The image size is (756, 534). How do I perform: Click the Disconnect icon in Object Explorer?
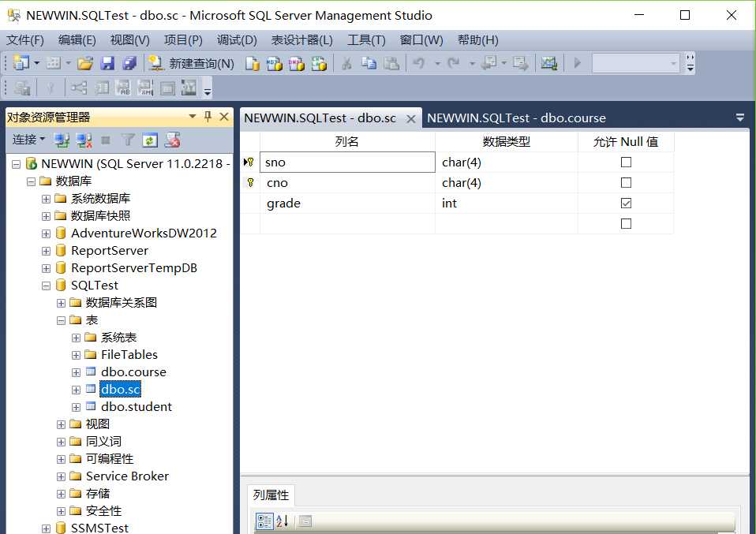(x=84, y=140)
